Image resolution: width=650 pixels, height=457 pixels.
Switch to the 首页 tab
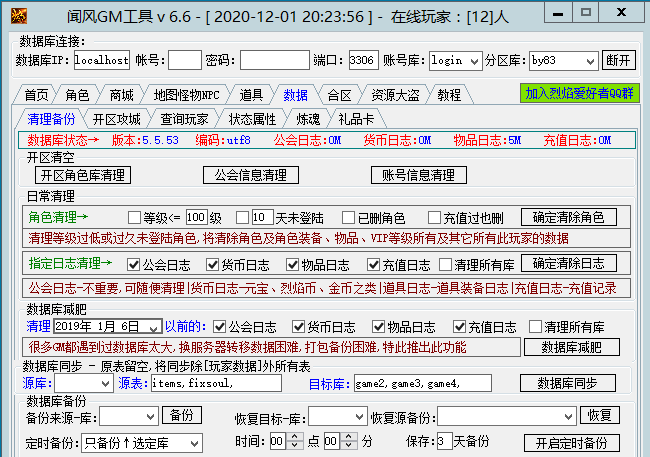36,95
